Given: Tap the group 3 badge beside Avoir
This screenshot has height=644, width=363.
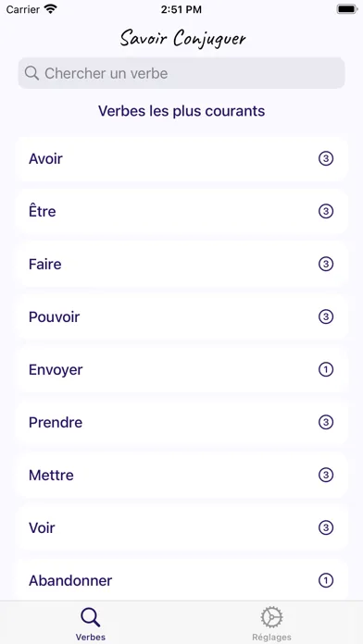Looking at the screenshot, I should click(326, 158).
